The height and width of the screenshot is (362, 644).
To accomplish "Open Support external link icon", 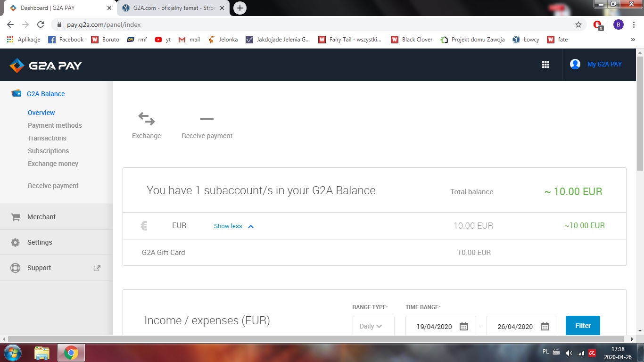I will (x=97, y=268).
